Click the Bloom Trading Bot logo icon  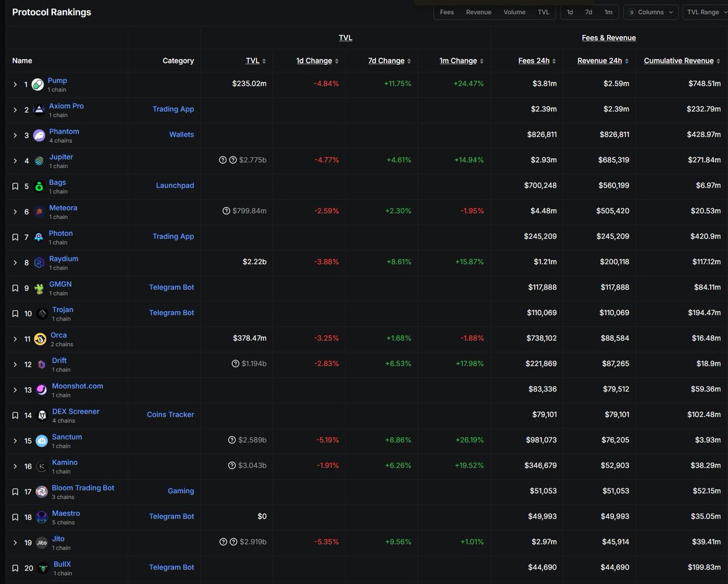[x=41, y=492]
